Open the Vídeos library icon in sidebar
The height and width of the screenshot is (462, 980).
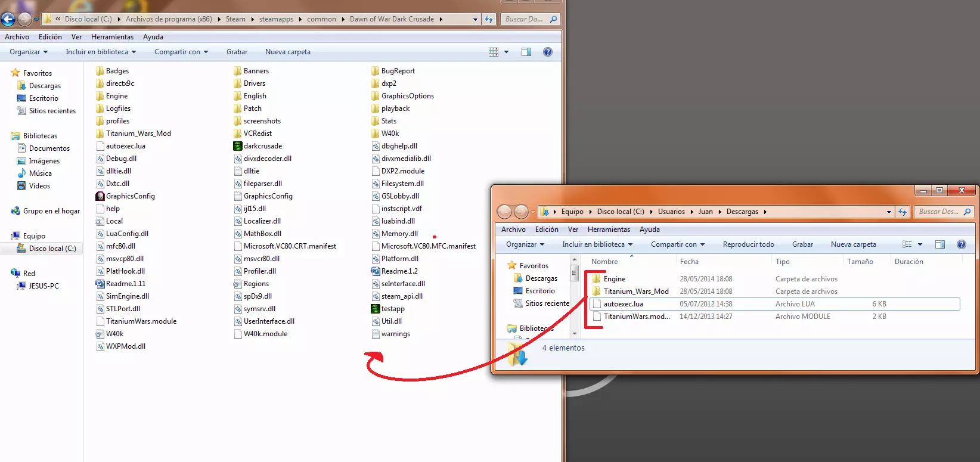(21, 186)
